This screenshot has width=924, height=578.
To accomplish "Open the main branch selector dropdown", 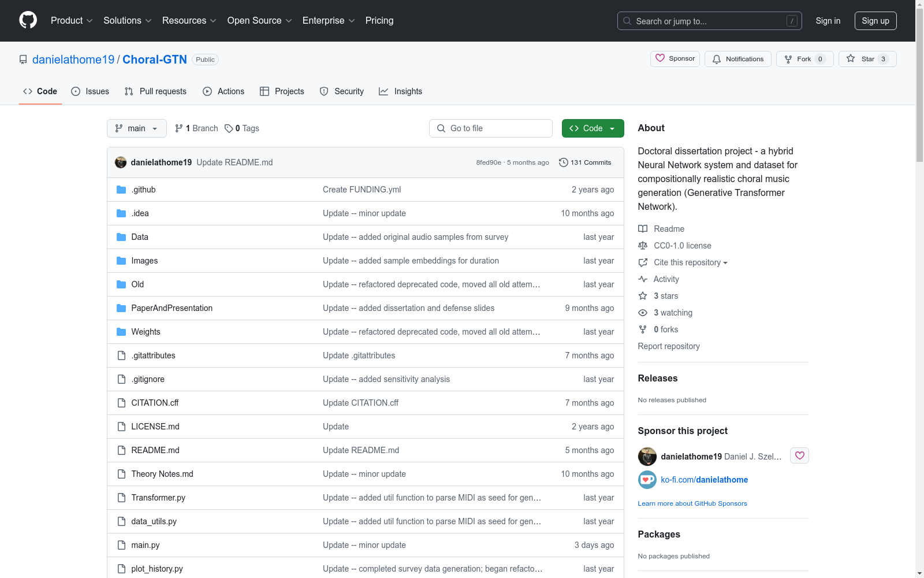I will [137, 128].
